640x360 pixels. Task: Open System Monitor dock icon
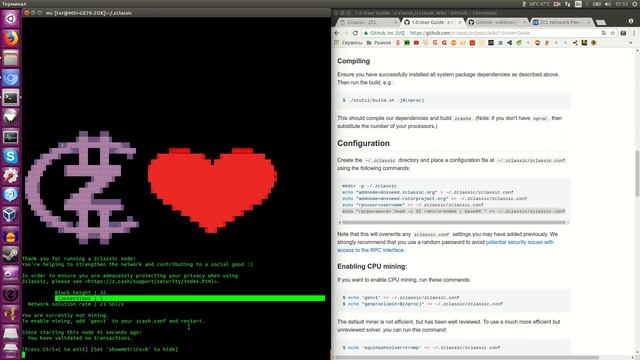[11, 137]
